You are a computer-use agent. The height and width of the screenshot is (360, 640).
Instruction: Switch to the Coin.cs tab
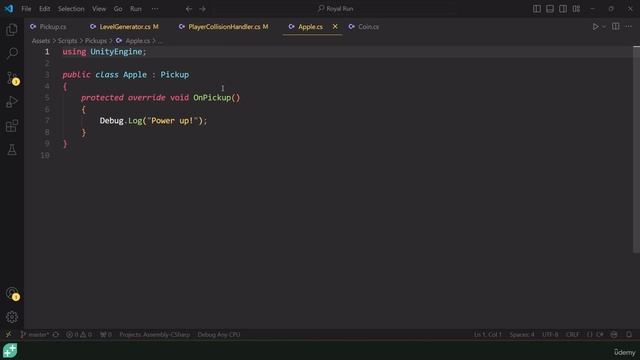pyautogui.click(x=364, y=27)
